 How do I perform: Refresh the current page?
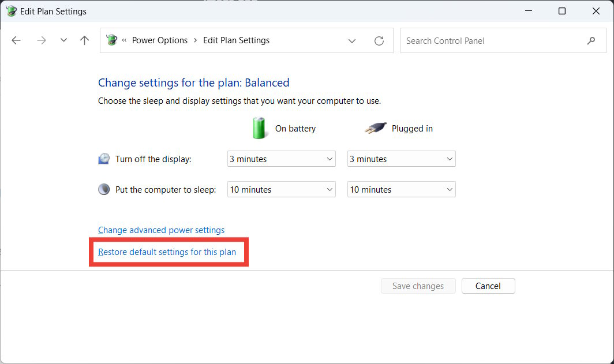[379, 40]
